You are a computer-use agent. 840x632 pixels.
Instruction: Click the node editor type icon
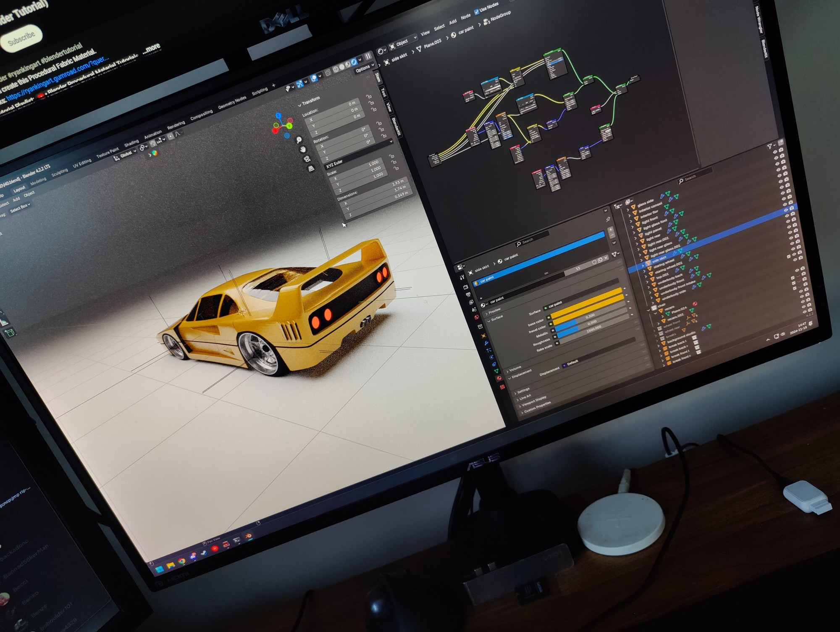click(381, 51)
